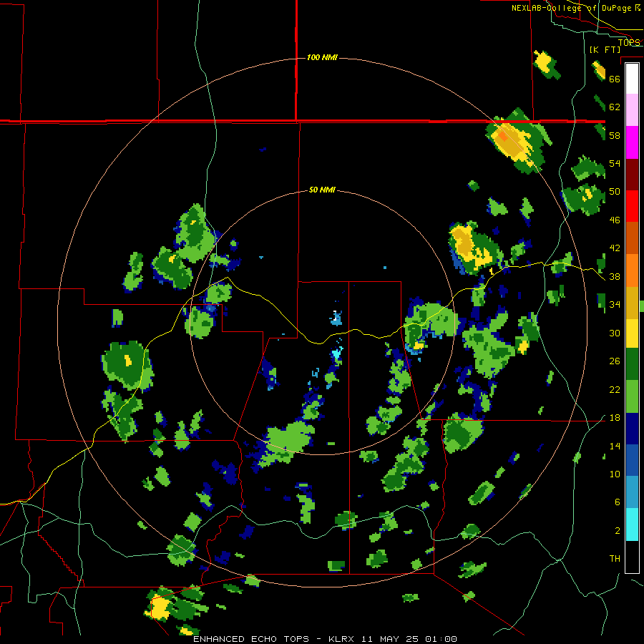The width and height of the screenshot is (644, 644).
Task: Click the '62' legend scale value
Action: pyautogui.click(x=615, y=107)
